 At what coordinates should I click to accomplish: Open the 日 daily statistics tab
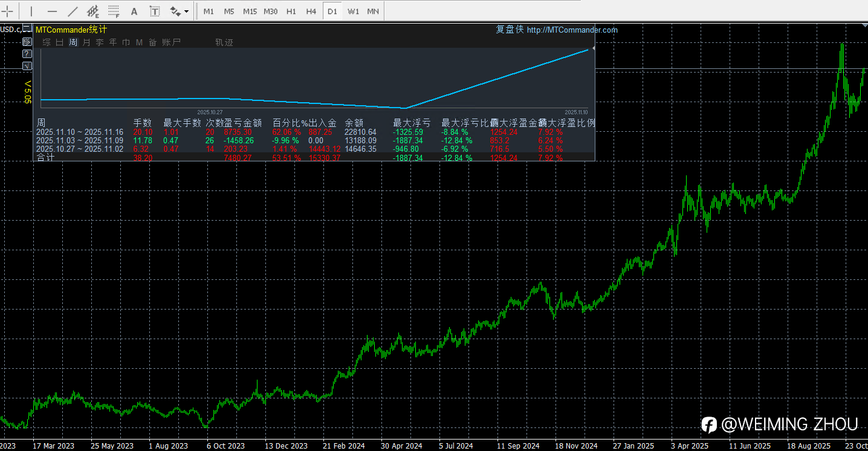point(60,42)
